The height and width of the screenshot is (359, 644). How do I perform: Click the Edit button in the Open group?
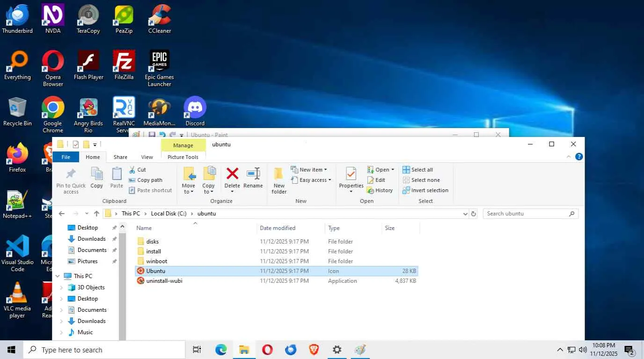[376, 180]
